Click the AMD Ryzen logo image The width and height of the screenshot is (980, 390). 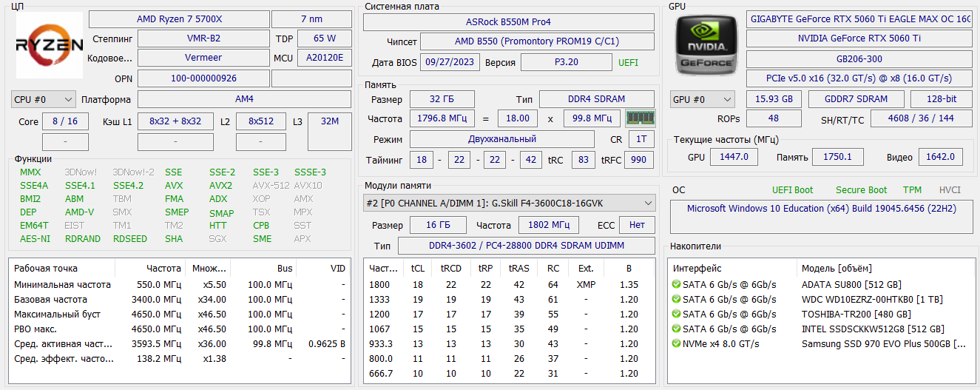pos(50,45)
